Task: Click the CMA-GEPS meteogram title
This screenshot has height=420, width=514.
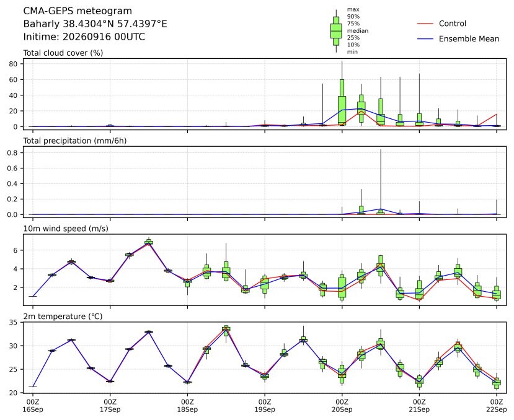Action: [78, 11]
